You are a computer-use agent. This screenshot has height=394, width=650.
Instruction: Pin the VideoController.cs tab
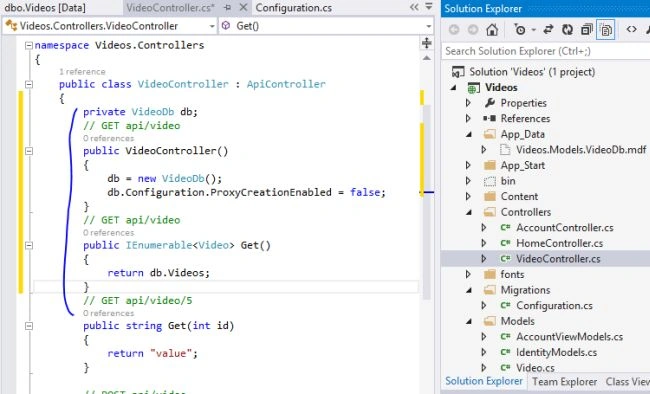[227, 7]
